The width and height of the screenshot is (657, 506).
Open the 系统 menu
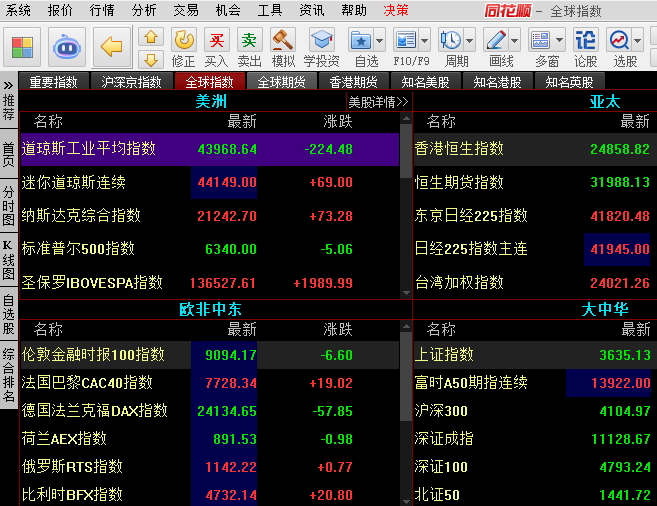[18, 10]
